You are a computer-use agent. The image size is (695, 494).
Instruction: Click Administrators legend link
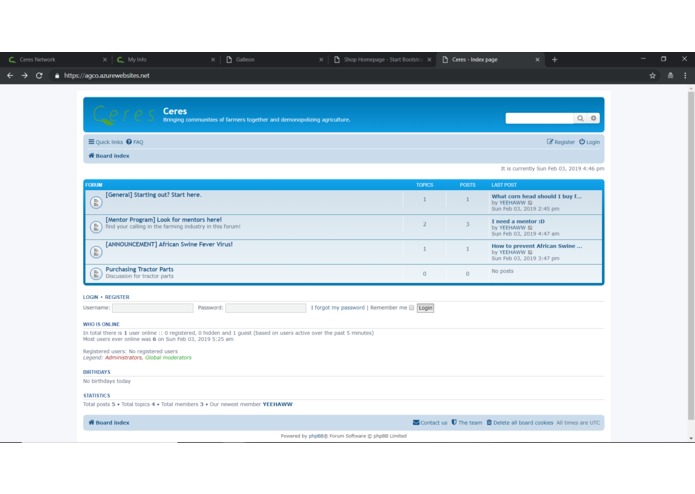point(124,358)
